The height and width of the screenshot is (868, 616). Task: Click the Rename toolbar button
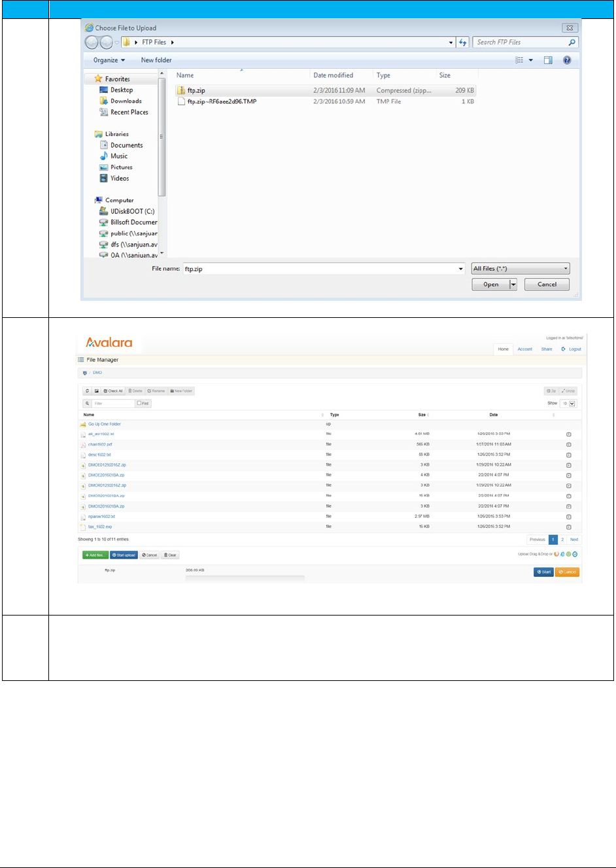pos(156,391)
